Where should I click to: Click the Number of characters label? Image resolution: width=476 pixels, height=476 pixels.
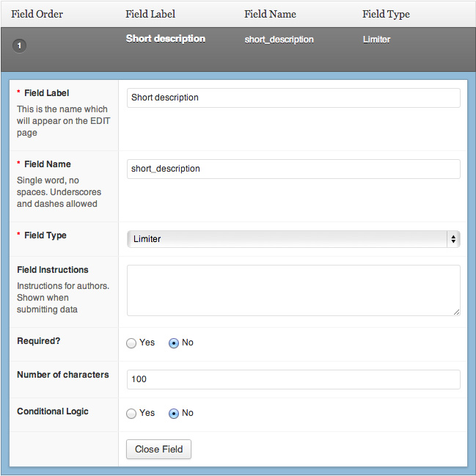click(x=63, y=375)
